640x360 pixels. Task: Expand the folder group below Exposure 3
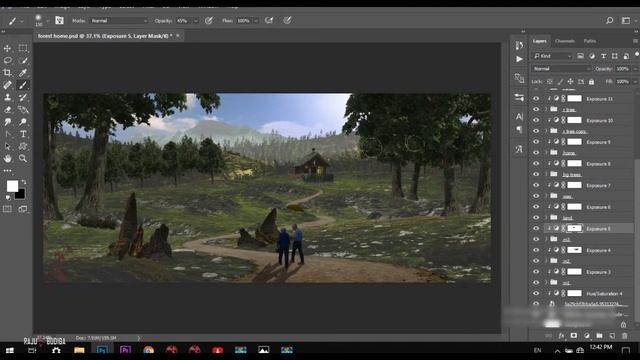pyautogui.click(x=546, y=282)
